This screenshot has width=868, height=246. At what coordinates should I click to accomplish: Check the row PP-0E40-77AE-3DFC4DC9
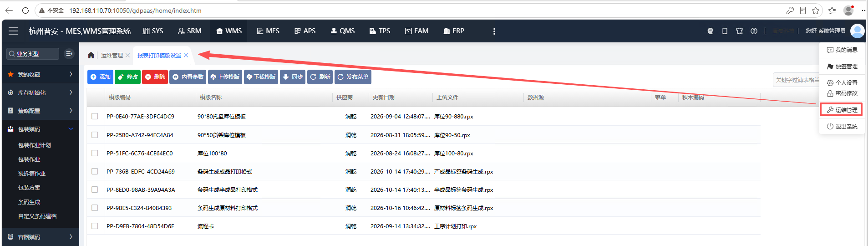(95, 116)
